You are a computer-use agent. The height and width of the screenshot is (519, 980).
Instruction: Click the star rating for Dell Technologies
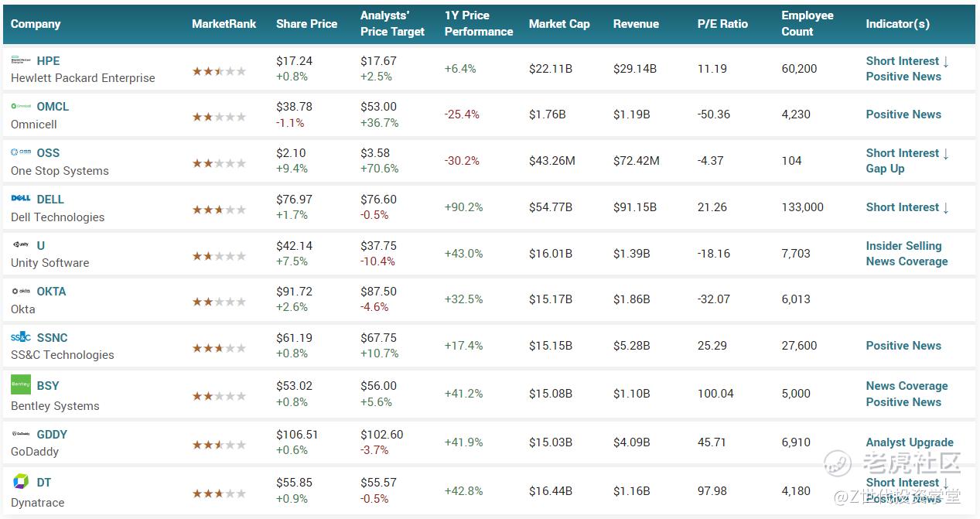[219, 210]
